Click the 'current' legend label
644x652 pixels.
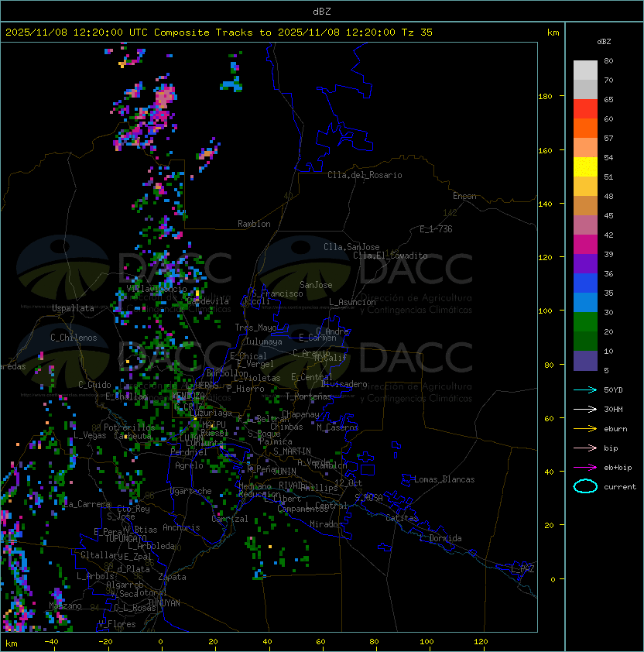pyautogui.click(x=620, y=487)
